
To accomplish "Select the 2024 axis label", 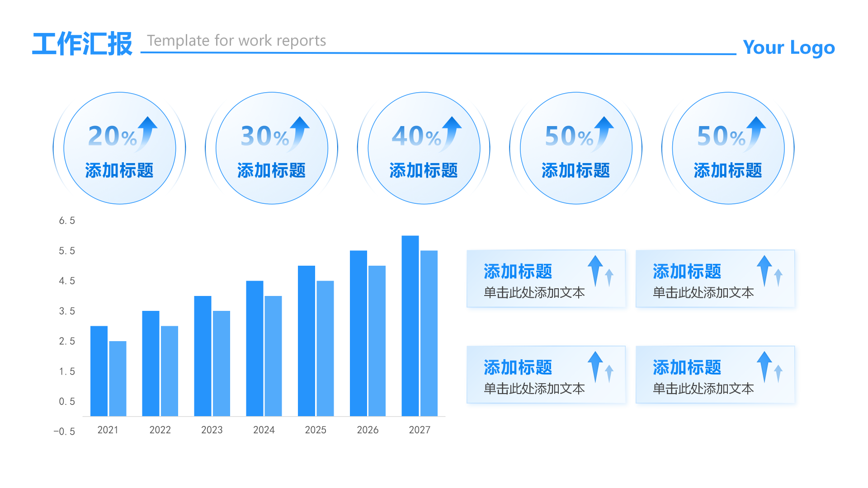I will point(264,430).
